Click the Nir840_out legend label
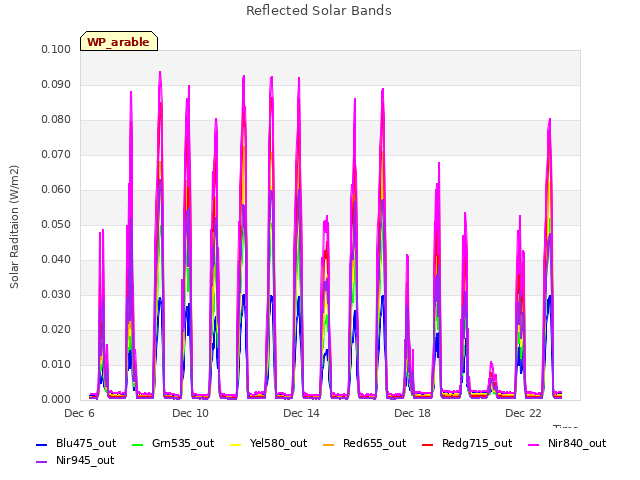 tap(577, 443)
